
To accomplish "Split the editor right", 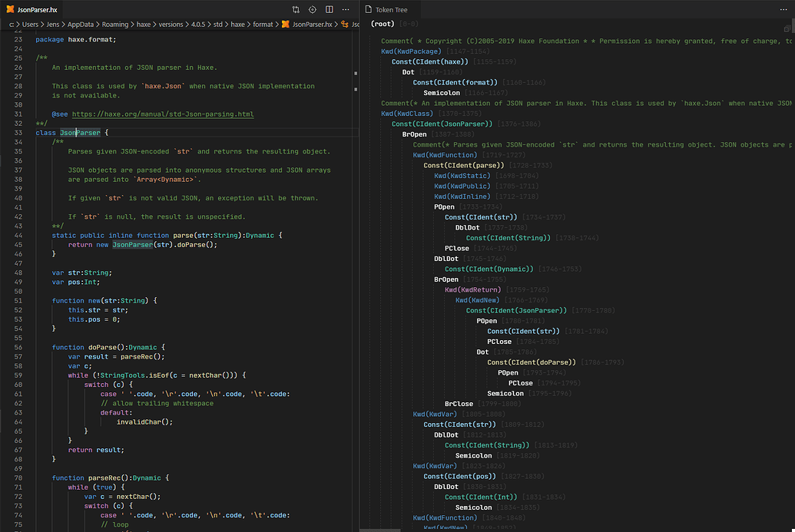I will [x=330, y=10].
